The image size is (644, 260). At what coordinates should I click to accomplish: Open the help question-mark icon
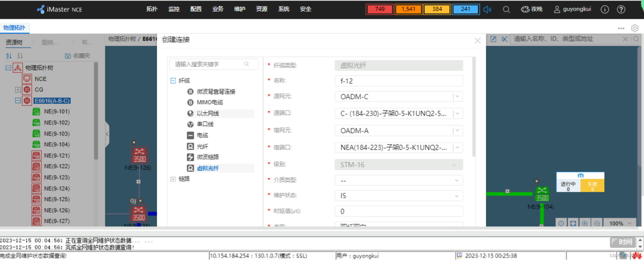click(621, 9)
